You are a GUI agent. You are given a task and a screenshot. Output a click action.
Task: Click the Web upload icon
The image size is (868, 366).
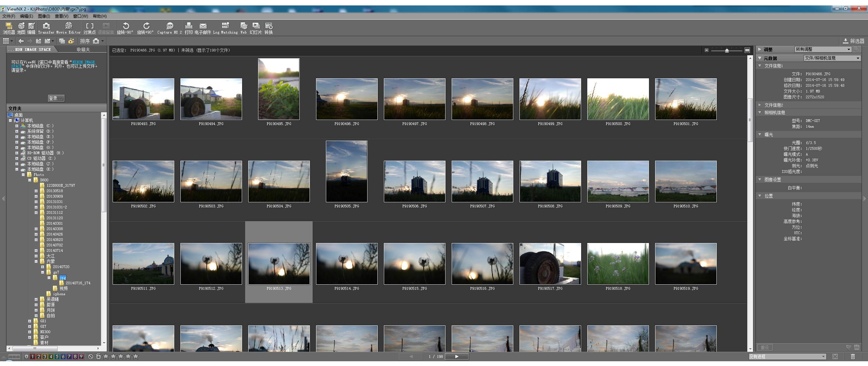click(x=243, y=28)
